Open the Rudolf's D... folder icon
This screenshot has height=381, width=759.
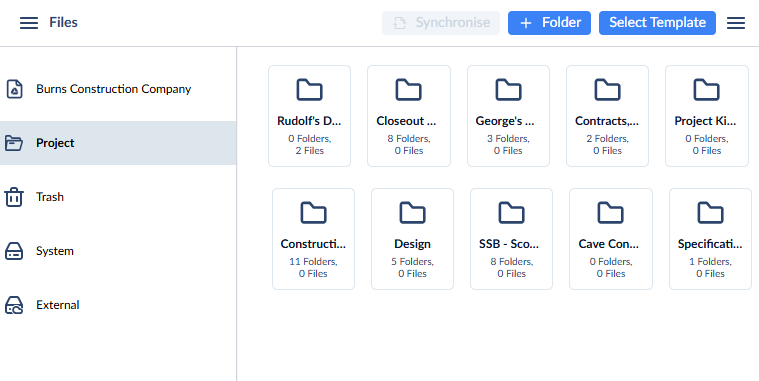(309, 90)
